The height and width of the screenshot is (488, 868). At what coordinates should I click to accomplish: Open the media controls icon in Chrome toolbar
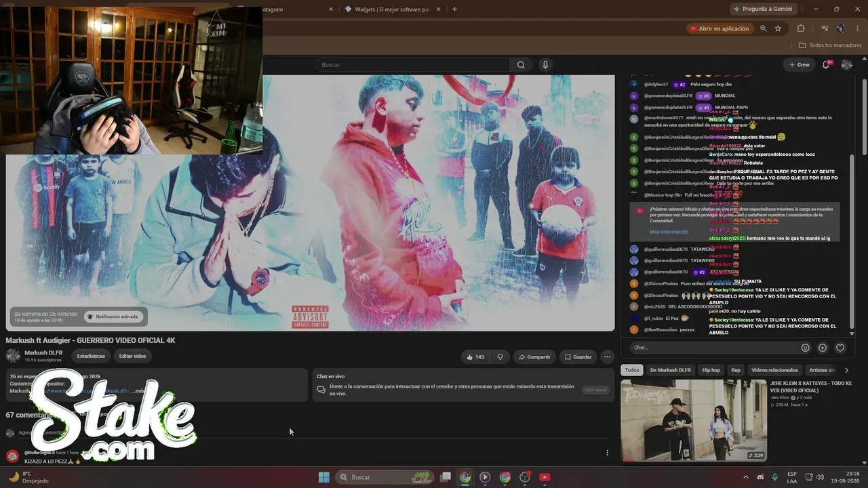tap(825, 28)
